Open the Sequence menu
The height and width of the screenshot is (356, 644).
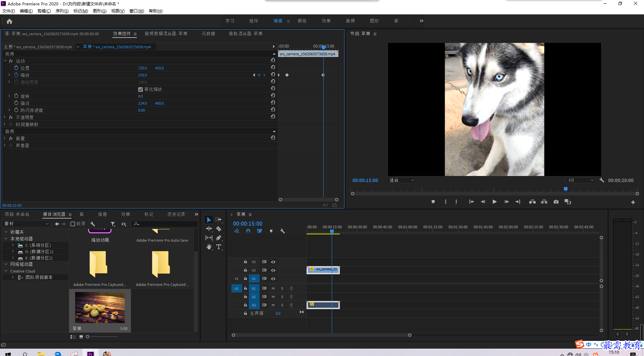[x=62, y=11]
